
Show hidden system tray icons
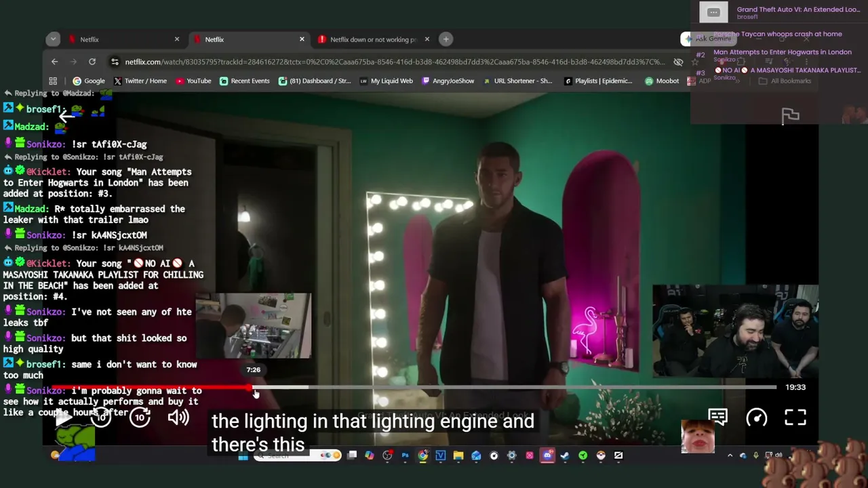(730, 455)
